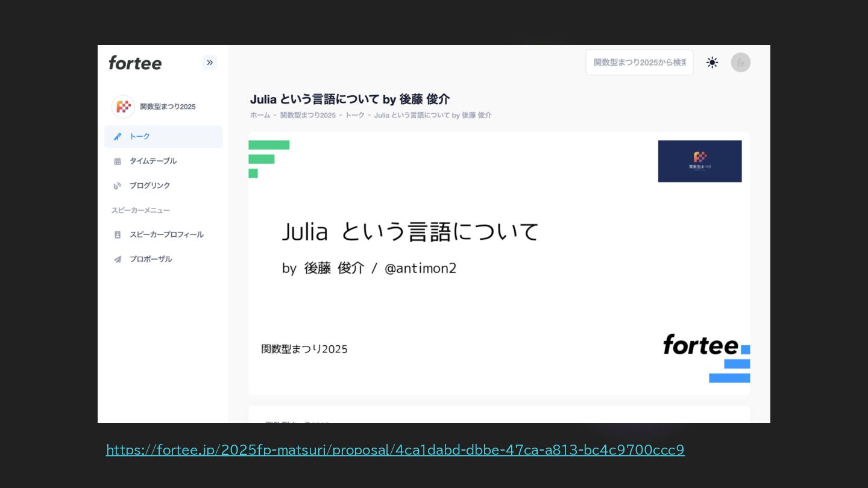The width and height of the screenshot is (868, 488).
Task: Click the profile badge icon beside スピーカープロフィール
Action: click(118, 235)
